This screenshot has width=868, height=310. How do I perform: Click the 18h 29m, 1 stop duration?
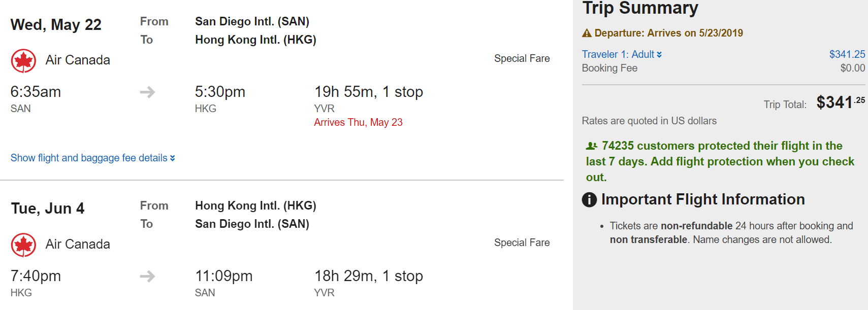368,276
